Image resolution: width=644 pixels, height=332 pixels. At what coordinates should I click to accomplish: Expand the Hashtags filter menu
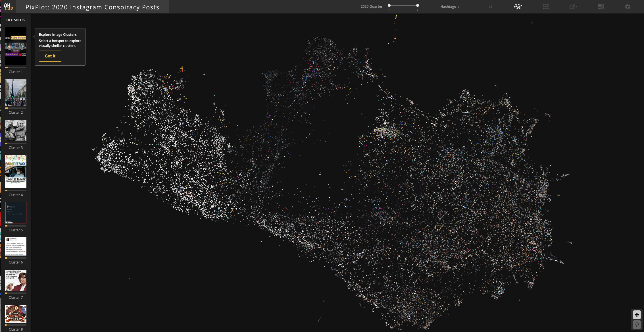450,7
